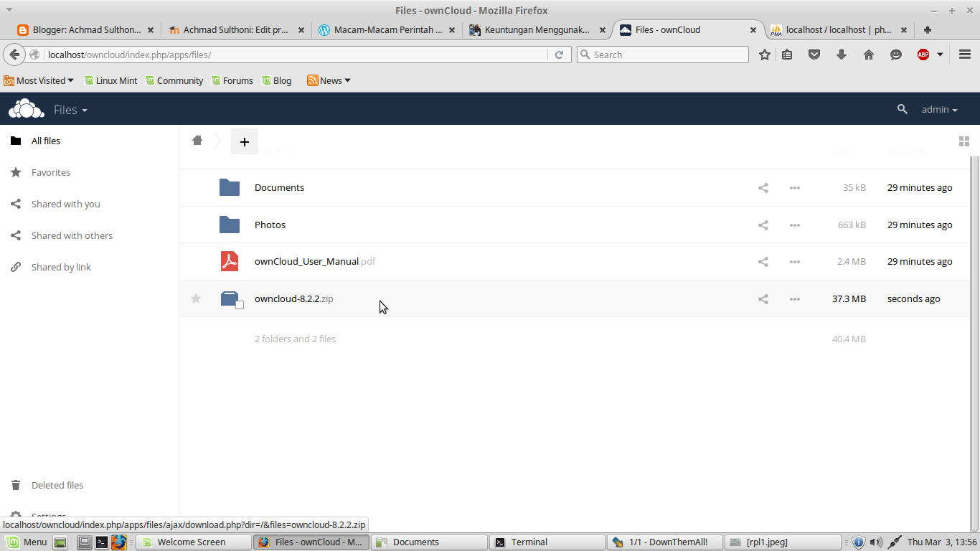Click the 37.3 MB size cell
Image resolution: width=980 pixels, height=551 pixels.
click(849, 298)
